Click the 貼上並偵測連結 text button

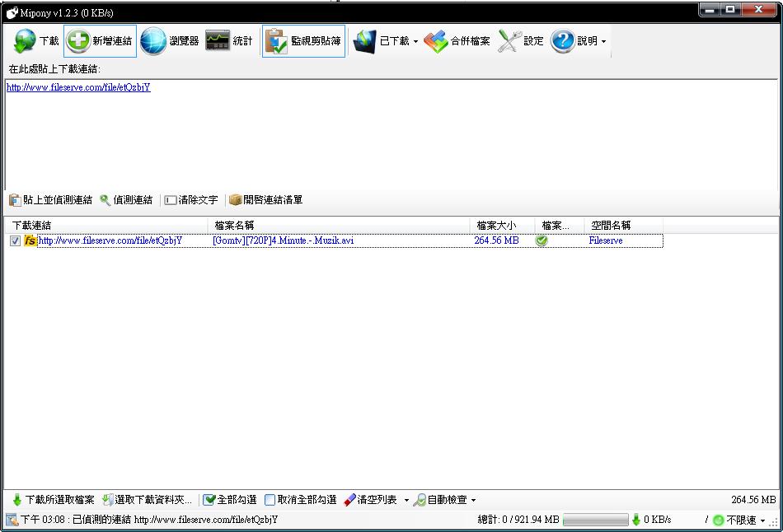tap(58, 200)
